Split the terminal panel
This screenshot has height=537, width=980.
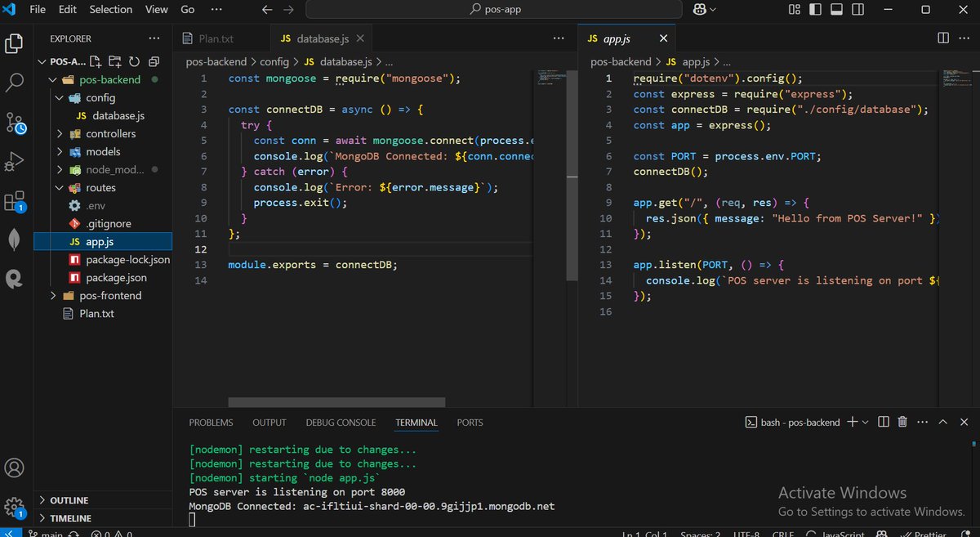pyautogui.click(x=883, y=422)
